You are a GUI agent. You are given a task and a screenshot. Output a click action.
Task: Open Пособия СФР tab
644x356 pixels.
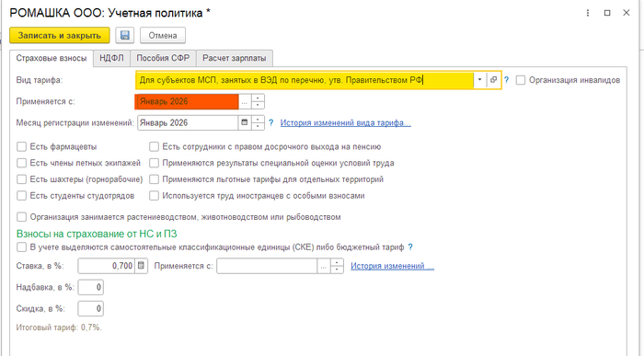point(163,58)
